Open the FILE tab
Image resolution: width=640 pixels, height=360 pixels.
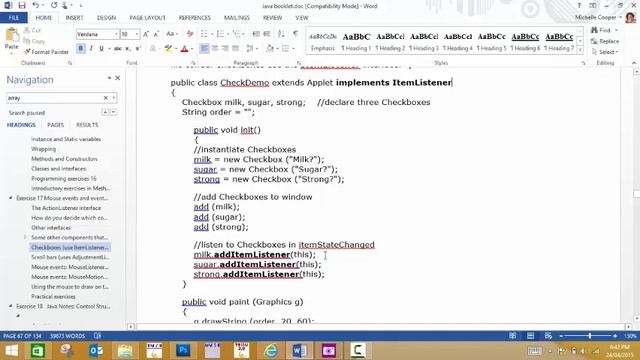pos(13,18)
